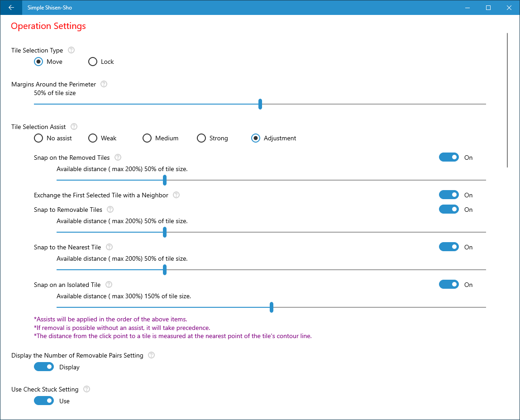Screen dimensions: 520x420
Task: Choose the Medium assist radio option
Action: 147,138
